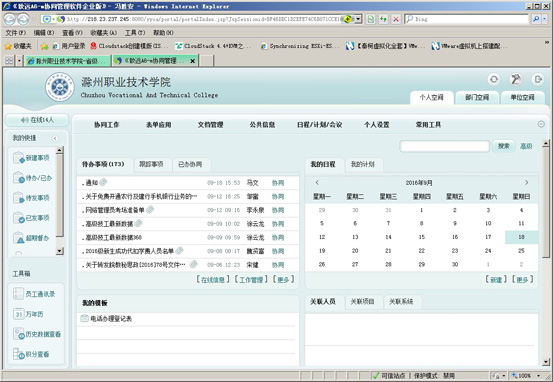Open 待办/已办 shortcut icon
This screenshot has width=553, height=382.
19,177
